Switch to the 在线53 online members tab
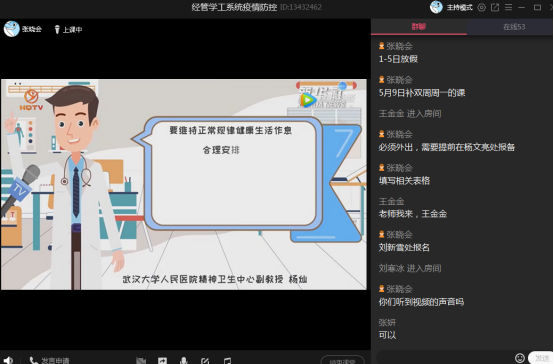This screenshot has width=554, height=364. 514,27
